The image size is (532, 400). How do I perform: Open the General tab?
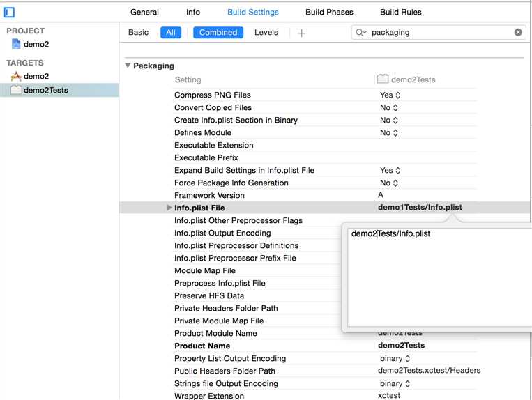[144, 13]
